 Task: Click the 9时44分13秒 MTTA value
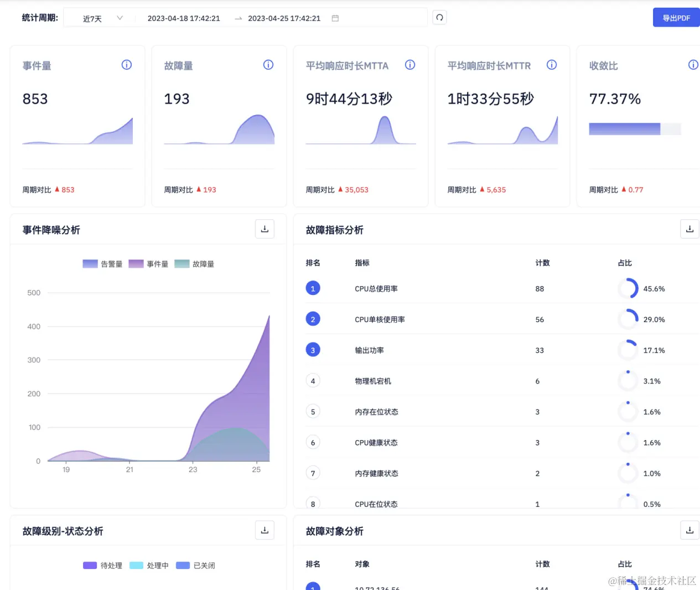click(349, 99)
